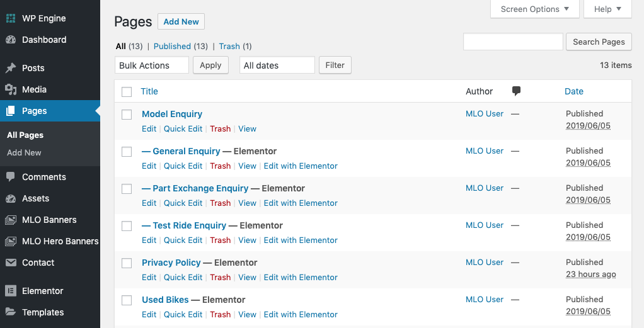Image resolution: width=644 pixels, height=328 pixels.
Task: Filter list by Published pages
Action: click(172, 47)
